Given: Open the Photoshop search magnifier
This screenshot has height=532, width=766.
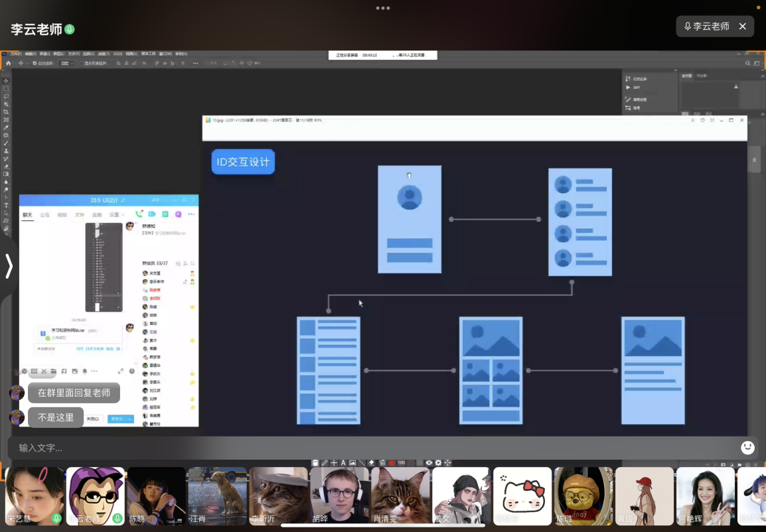Looking at the screenshot, I should pyautogui.click(x=747, y=63).
